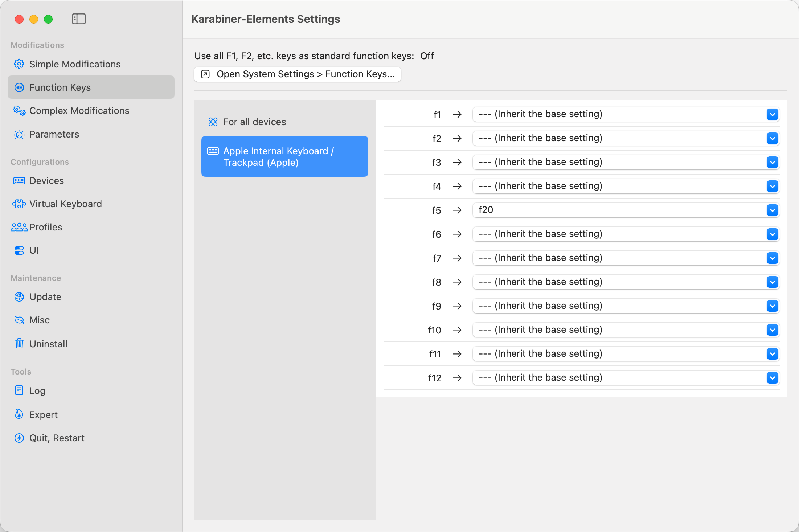The height and width of the screenshot is (532, 799).
Task: Open the Misc page
Action: pyautogui.click(x=91, y=320)
